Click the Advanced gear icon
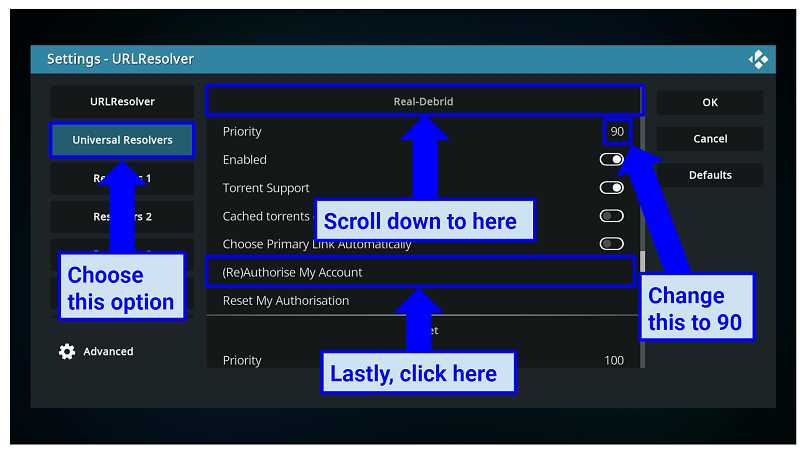Viewport: 806px width, 453px height. 67,352
